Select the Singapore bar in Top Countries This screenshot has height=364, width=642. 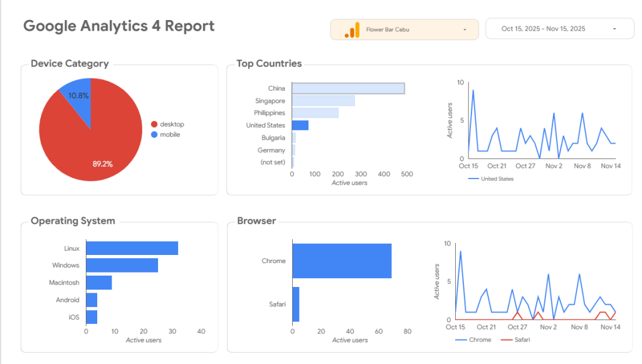(x=324, y=101)
